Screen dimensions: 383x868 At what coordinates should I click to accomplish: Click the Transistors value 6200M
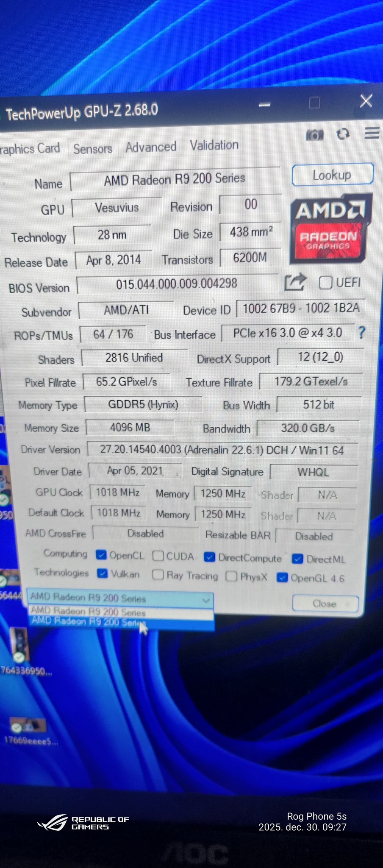click(250, 258)
